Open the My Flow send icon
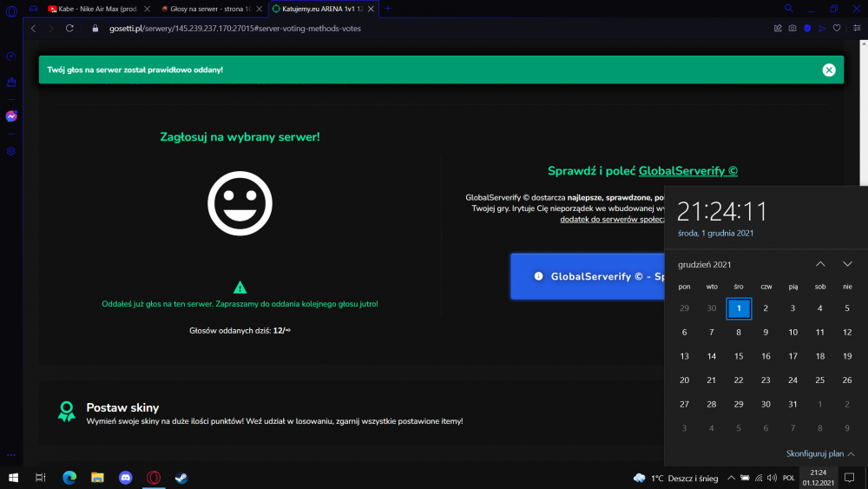Image resolution: width=868 pixels, height=489 pixels. click(x=822, y=29)
